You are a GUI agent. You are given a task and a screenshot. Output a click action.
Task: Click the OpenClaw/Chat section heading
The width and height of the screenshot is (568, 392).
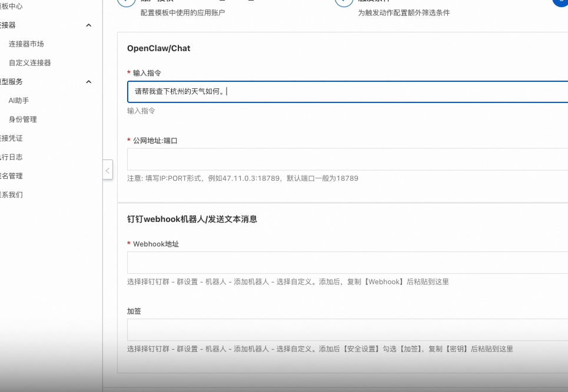coord(159,48)
